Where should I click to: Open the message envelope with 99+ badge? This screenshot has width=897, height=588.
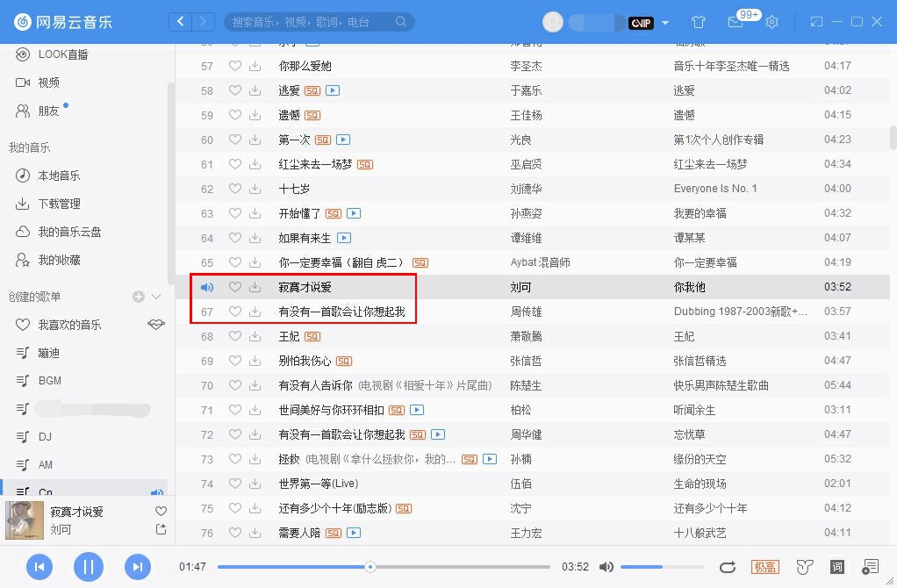(735, 23)
